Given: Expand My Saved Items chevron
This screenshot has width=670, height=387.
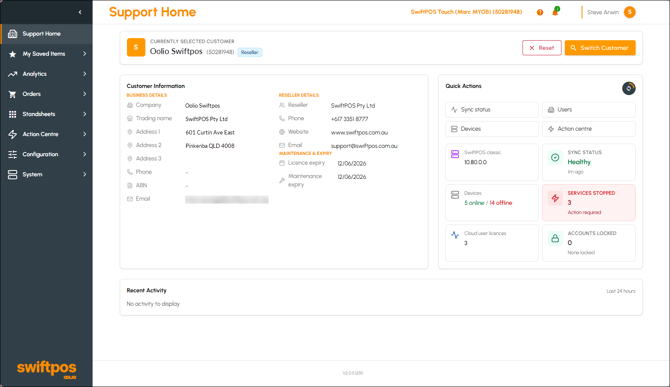Looking at the screenshot, I should pos(85,54).
